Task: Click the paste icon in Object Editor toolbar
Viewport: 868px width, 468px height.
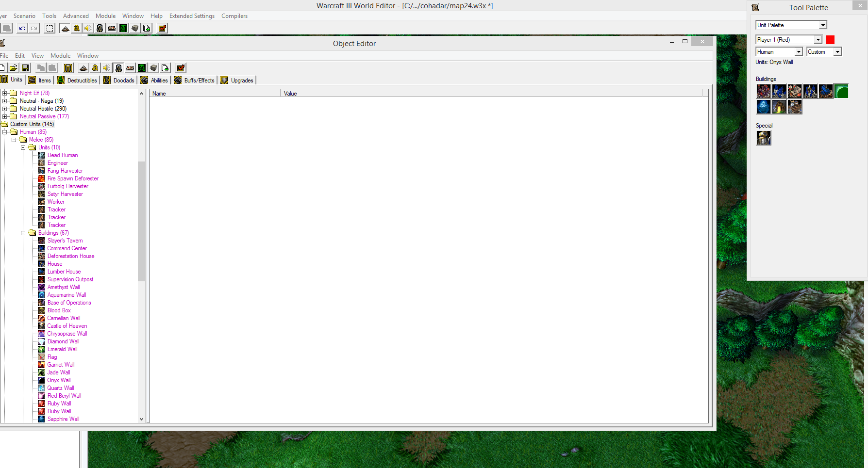Action: [52, 68]
